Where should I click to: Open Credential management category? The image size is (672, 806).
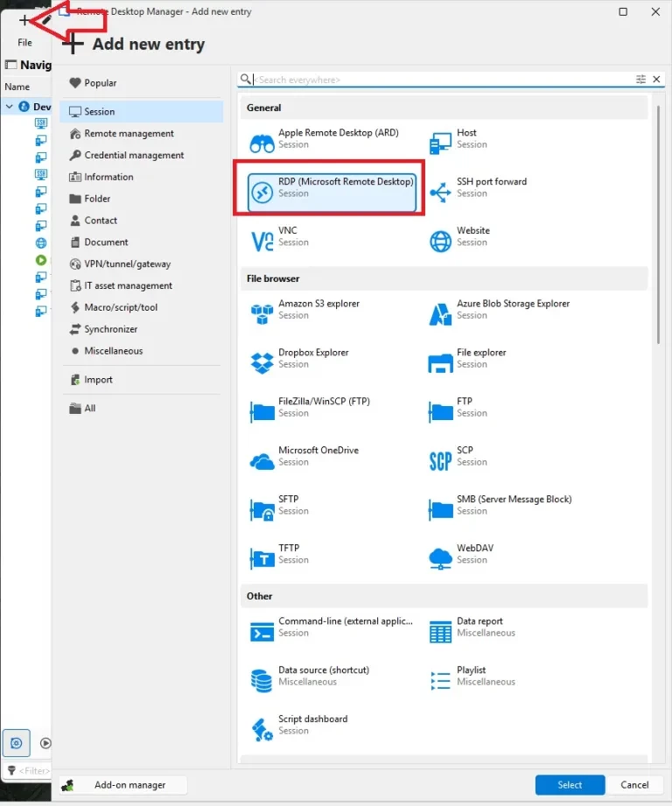(141, 155)
